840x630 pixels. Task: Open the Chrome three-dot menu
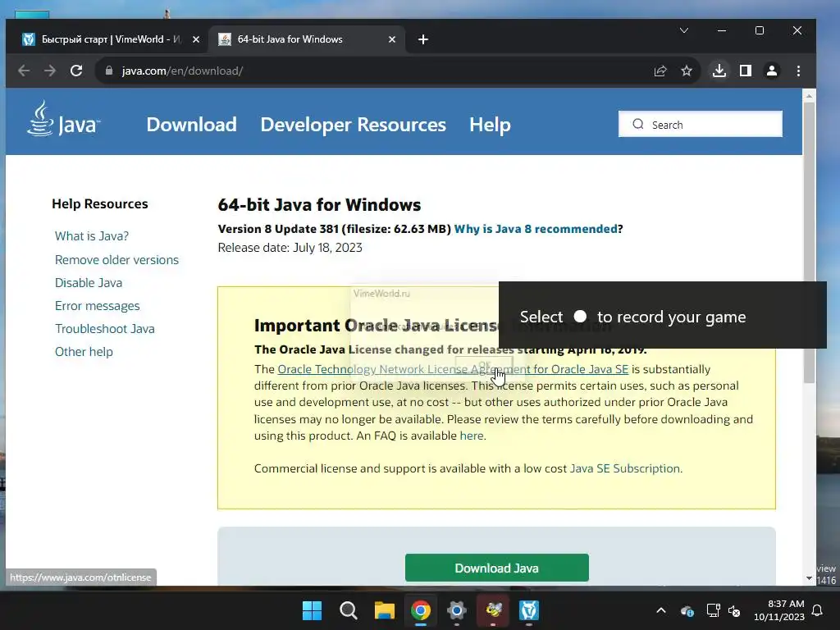(x=798, y=71)
